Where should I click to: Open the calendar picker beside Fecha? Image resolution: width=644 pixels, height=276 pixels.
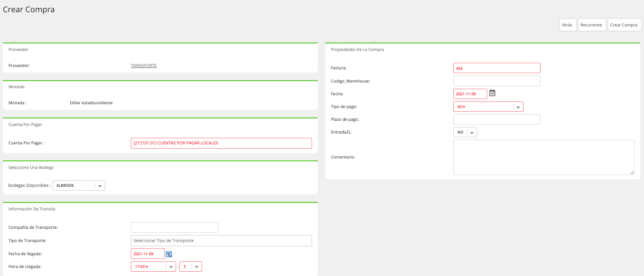492,93
